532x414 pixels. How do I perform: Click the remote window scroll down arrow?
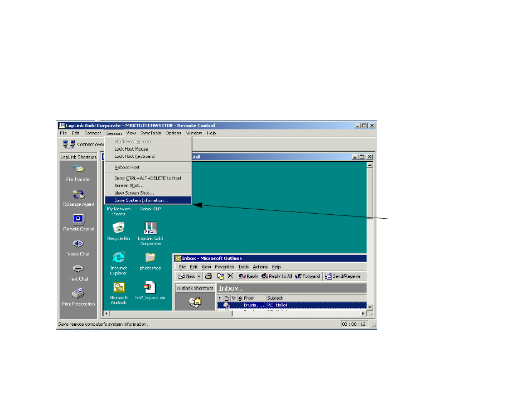click(x=370, y=307)
